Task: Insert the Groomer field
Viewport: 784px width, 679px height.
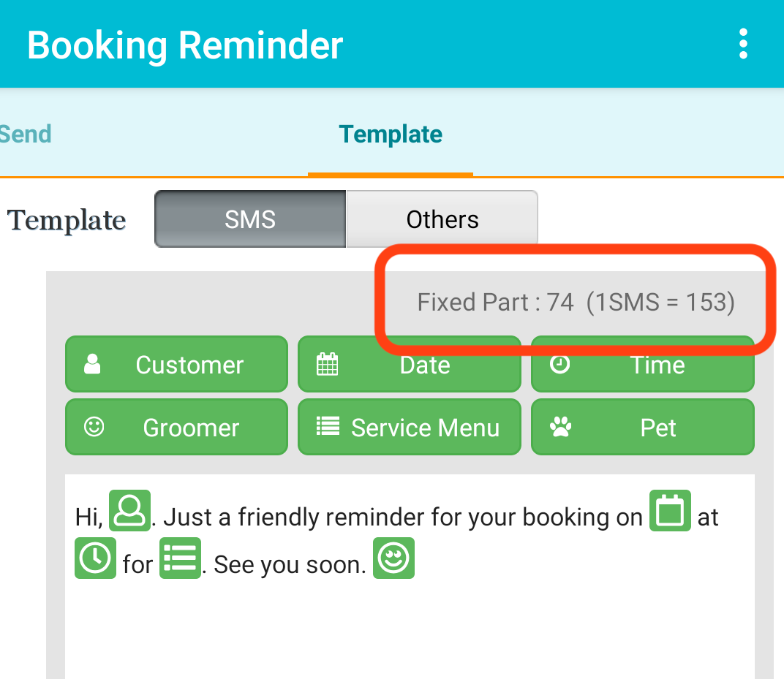Action: (176, 427)
